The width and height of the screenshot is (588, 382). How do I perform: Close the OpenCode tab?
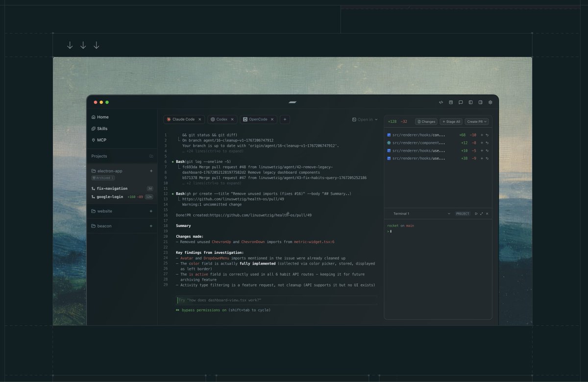point(272,119)
